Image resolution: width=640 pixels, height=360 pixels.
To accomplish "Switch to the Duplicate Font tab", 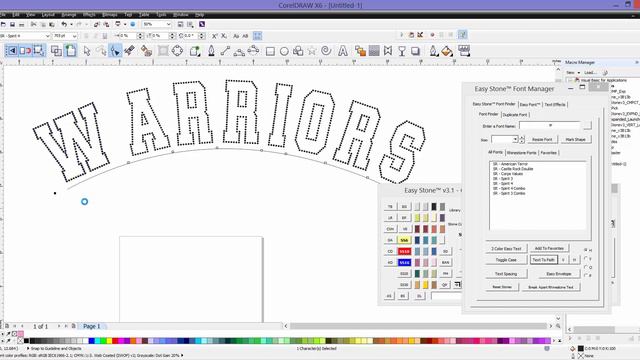I will (x=515, y=115).
